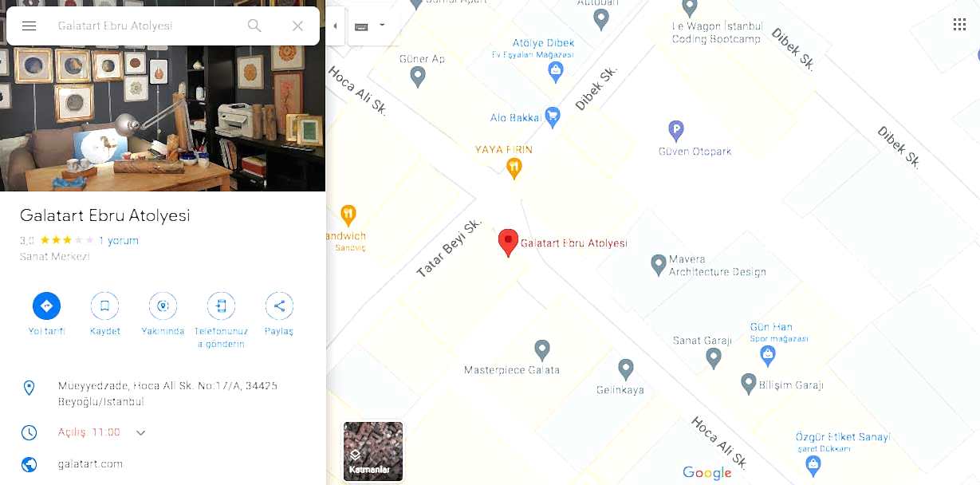
Task: Open the hamburger menu in search bar
Action: click(30, 26)
